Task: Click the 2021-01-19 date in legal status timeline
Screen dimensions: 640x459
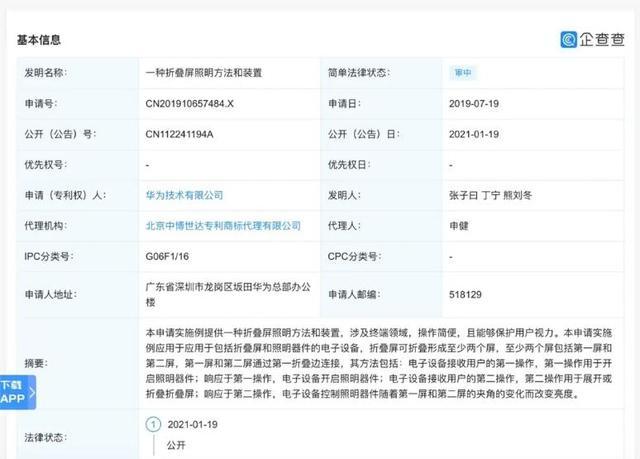Action: [192, 425]
